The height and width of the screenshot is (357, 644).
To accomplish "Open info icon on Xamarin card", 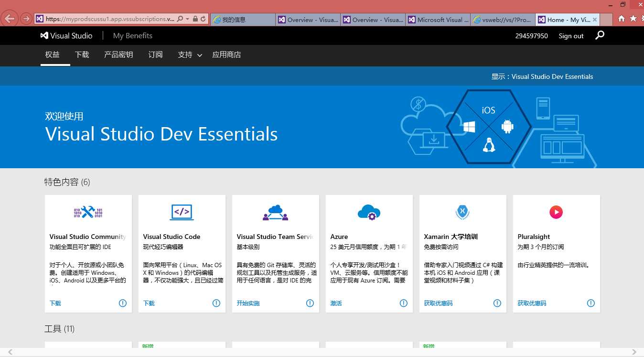I will click(x=497, y=303).
